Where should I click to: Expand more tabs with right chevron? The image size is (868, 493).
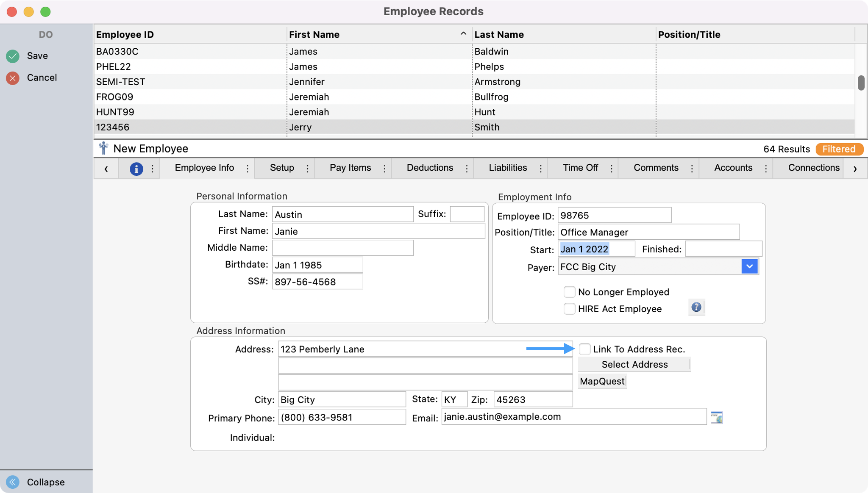click(x=855, y=168)
